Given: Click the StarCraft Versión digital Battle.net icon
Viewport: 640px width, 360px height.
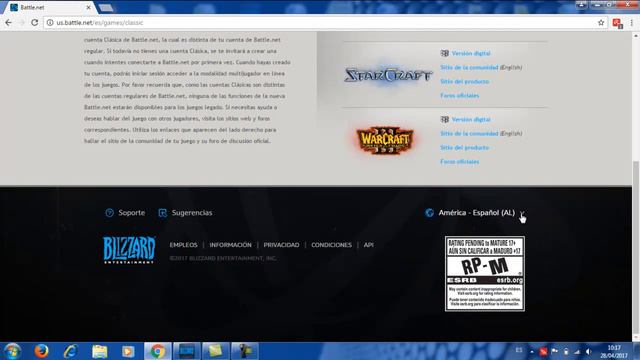Looking at the screenshot, I should (x=444, y=53).
